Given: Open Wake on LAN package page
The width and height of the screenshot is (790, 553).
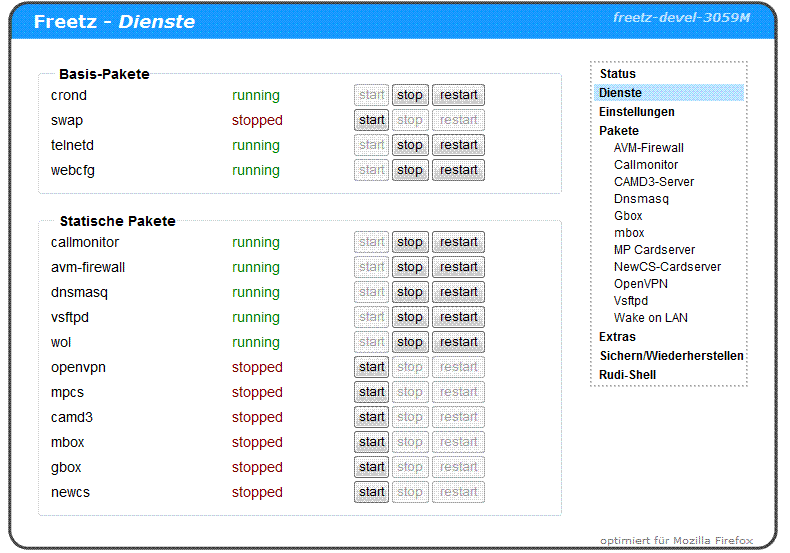Looking at the screenshot, I should (650, 318).
